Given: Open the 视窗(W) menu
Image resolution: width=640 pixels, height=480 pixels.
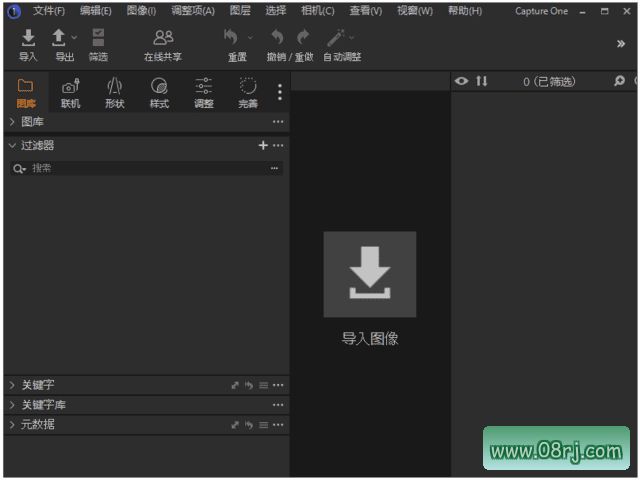Looking at the screenshot, I should [x=415, y=11].
